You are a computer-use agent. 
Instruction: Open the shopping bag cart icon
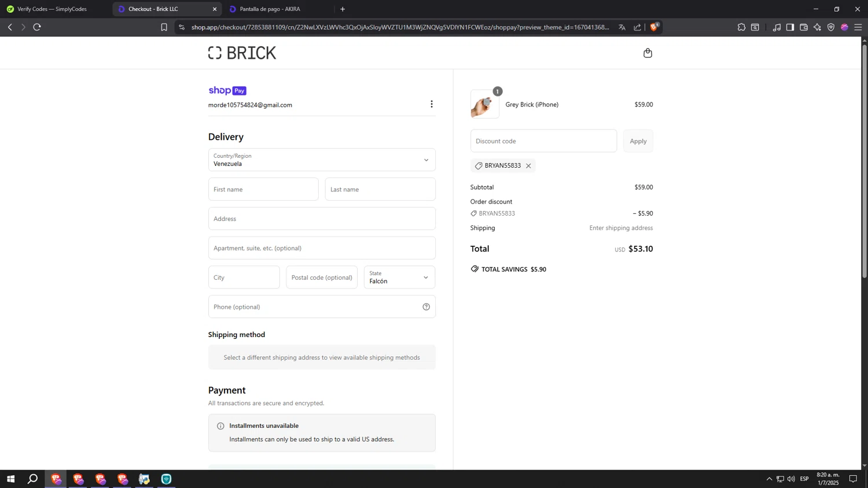click(648, 53)
